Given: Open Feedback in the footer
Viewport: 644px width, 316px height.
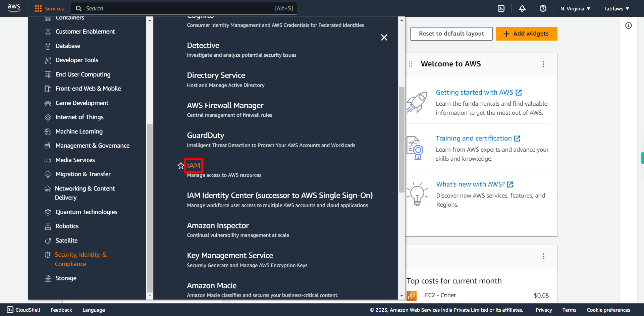Looking at the screenshot, I should (x=61, y=310).
